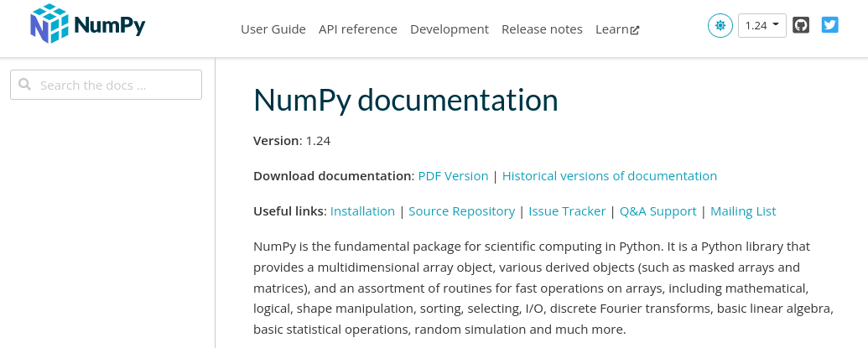Image resolution: width=868 pixels, height=348 pixels.
Task: Open Historical versions of documentation
Action: tap(610, 176)
